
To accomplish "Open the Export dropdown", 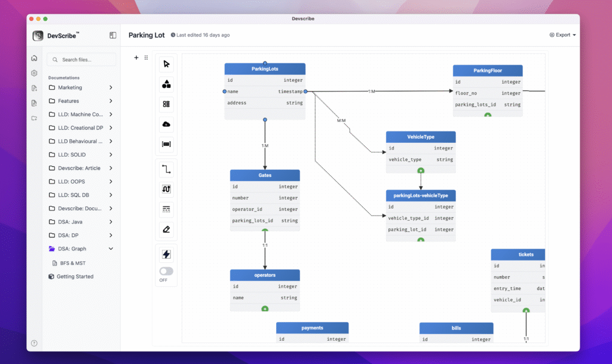I will 562,35.
